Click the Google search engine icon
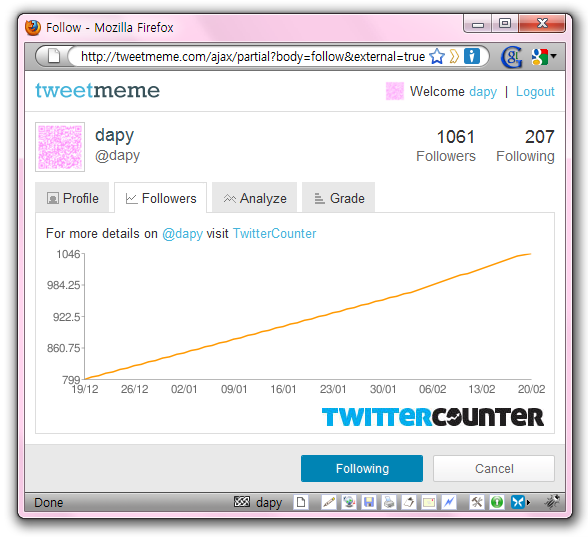 pos(539,57)
